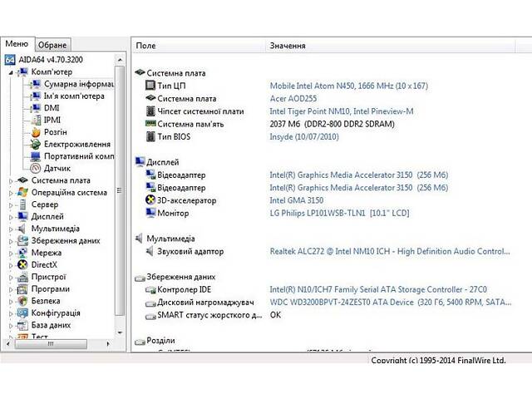The width and height of the screenshot is (532, 399).
Task: Open the Insyde (10/07/2010) BIOS link
Action: (x=304, y=136)
